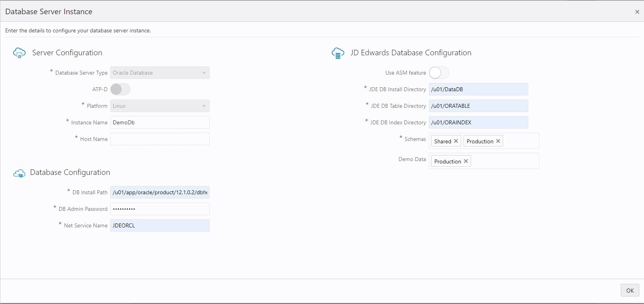Click the Database Configuration heading
This screenshot has height=304, width=644.
tap(70, 173)
